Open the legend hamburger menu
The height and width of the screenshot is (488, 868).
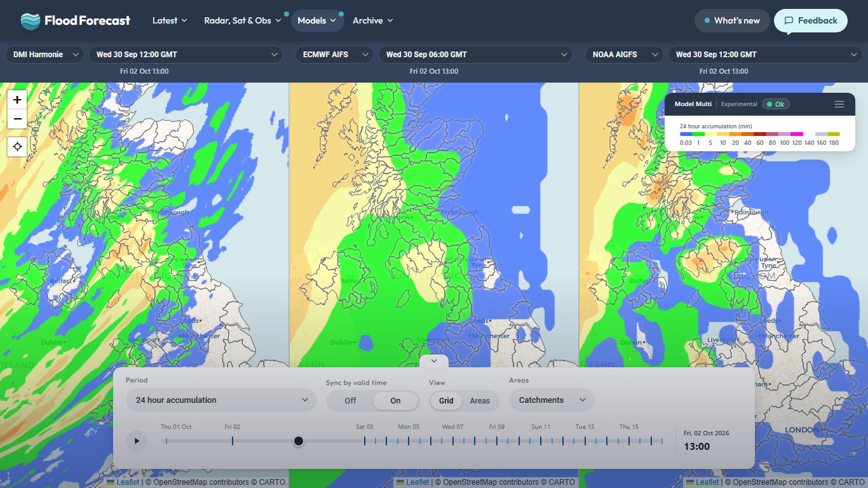click(839, 104)
